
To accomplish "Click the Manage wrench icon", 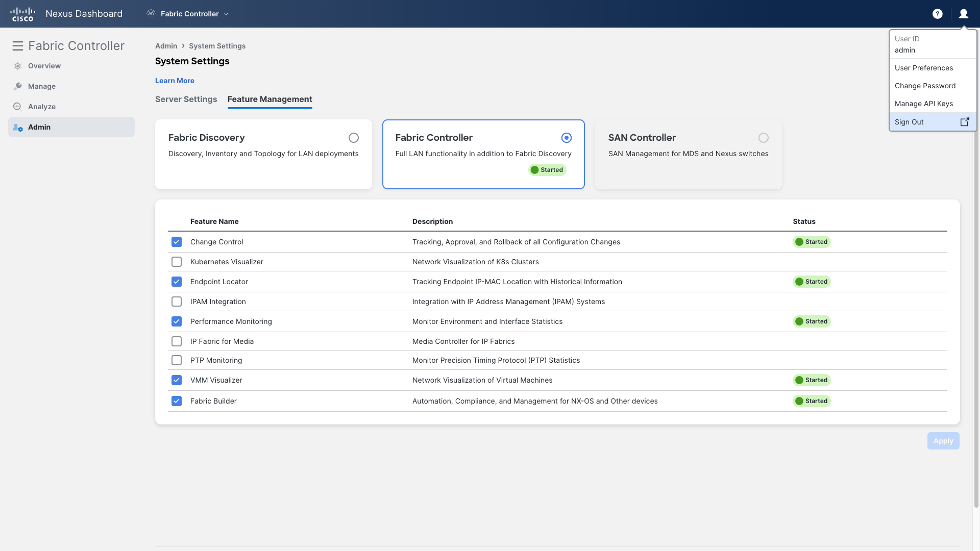I will point(18,86).
